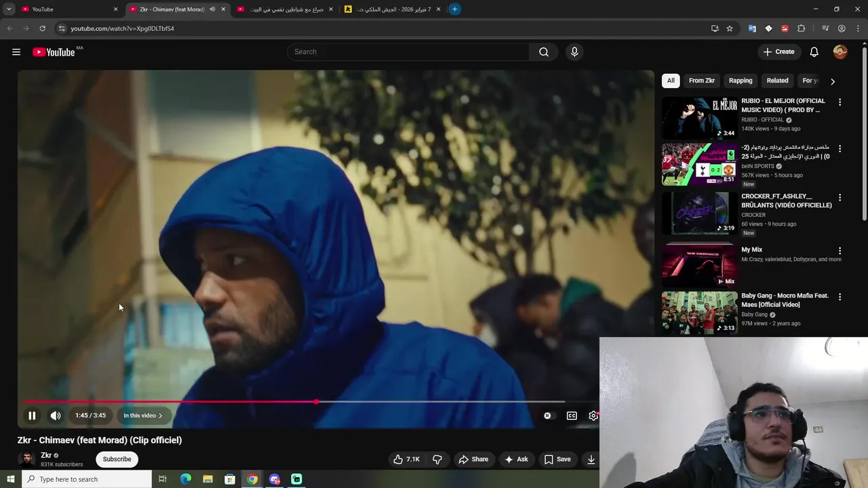The height and width of the screenshot is (488, 868).
Task: Open options for My Mix
Action: pos(840,251)
